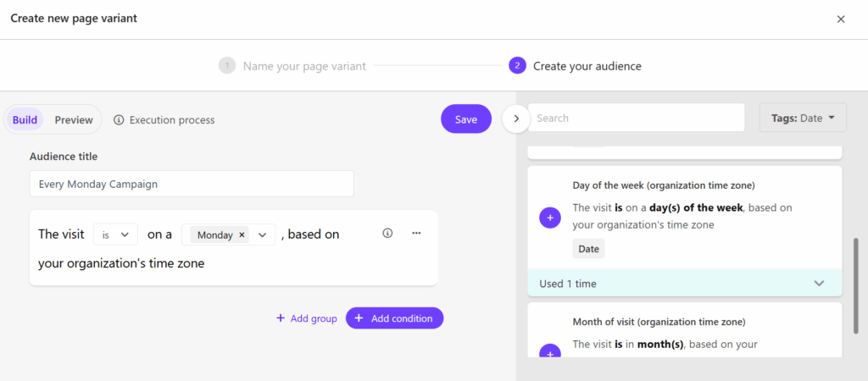Go to step 1 Name your page variant
Image resolution: width=868 pixels, height=381 pixels.
click(x=292, y=66)
